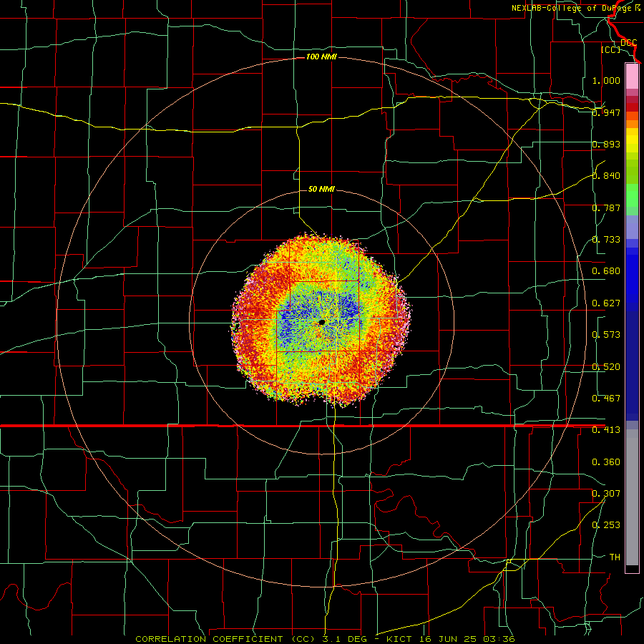Click the 100 NMI range ring label

click(321, 57)
